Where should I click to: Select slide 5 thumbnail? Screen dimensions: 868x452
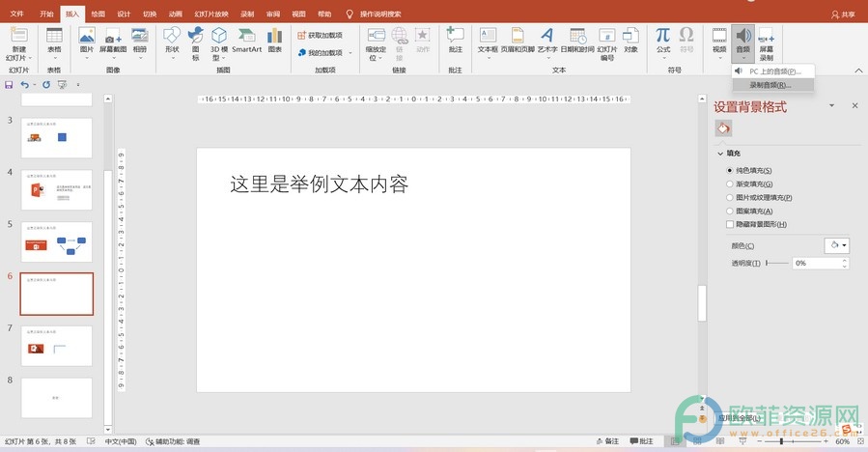coord(56,242)
